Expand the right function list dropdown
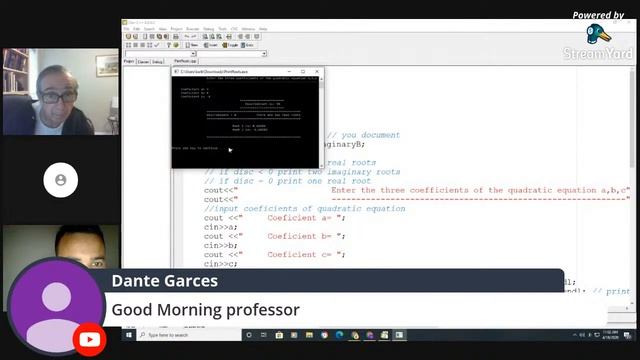The height and width of the screenshot is (360, 640). click(x=264, y=53)
